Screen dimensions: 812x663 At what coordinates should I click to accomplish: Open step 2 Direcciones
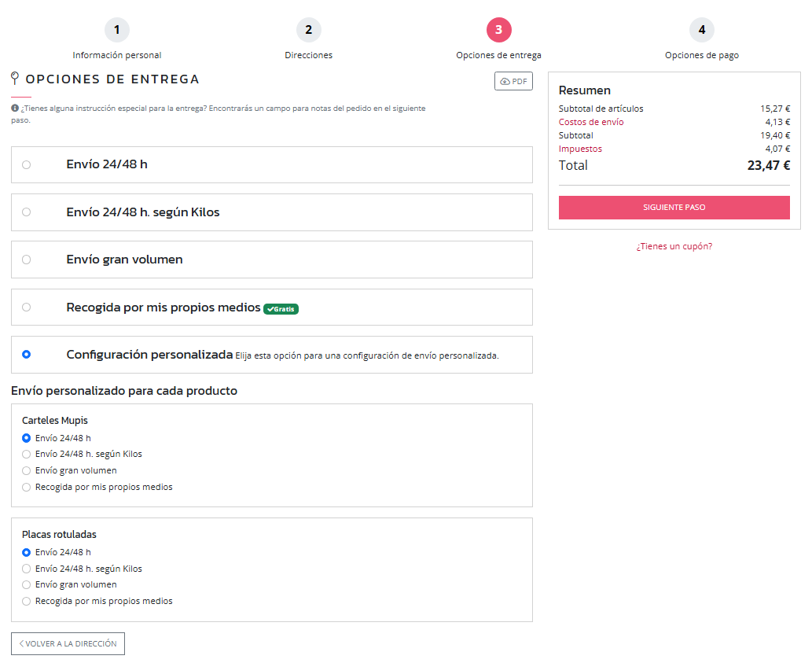click(x=308, y=31)
